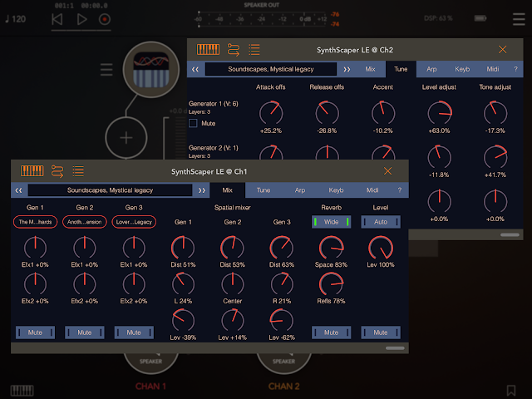Switch to Arp tab in Ch2 window
Screen dimensions: 532x399
click(431, 69)
